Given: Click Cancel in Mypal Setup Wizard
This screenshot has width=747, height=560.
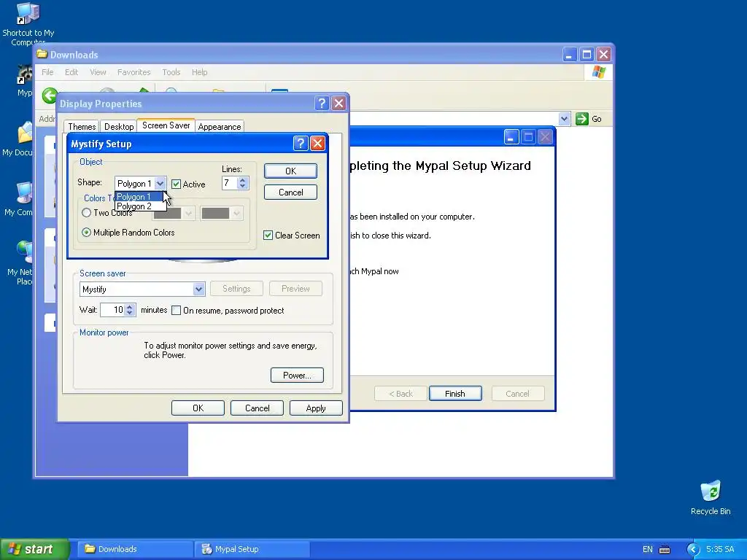Looking at the screenshot, I should tap(517, 393).
